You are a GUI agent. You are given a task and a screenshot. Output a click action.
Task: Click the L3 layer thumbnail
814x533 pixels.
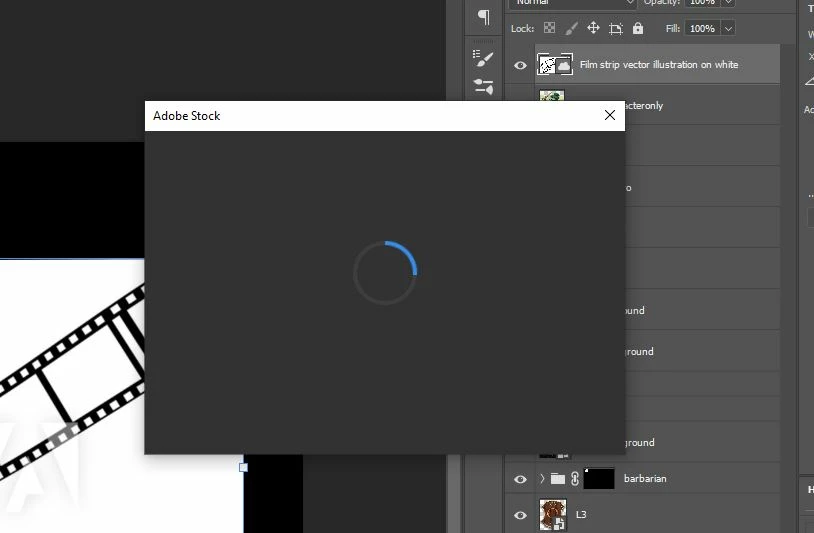point(553,515)
